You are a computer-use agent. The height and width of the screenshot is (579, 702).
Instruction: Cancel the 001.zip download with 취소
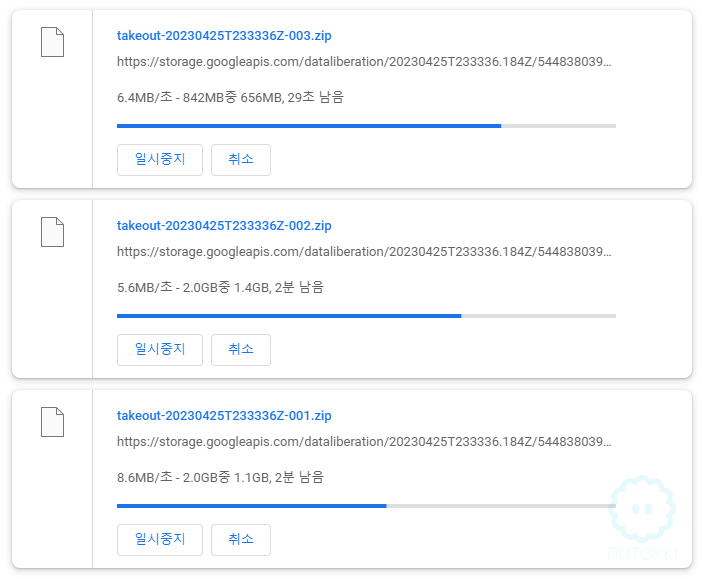(x=241, y=540)
